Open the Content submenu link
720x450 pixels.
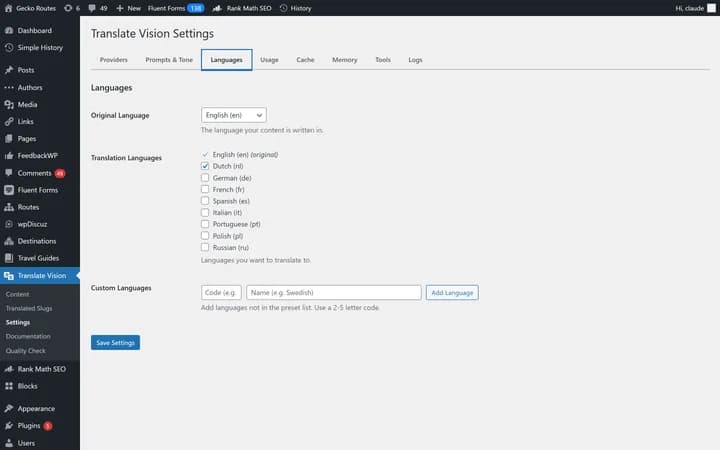(17, 294)
